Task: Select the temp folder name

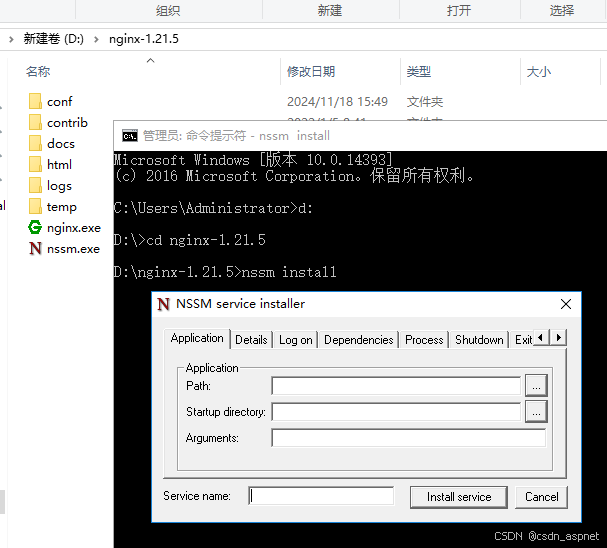Action: click(62, 207)
